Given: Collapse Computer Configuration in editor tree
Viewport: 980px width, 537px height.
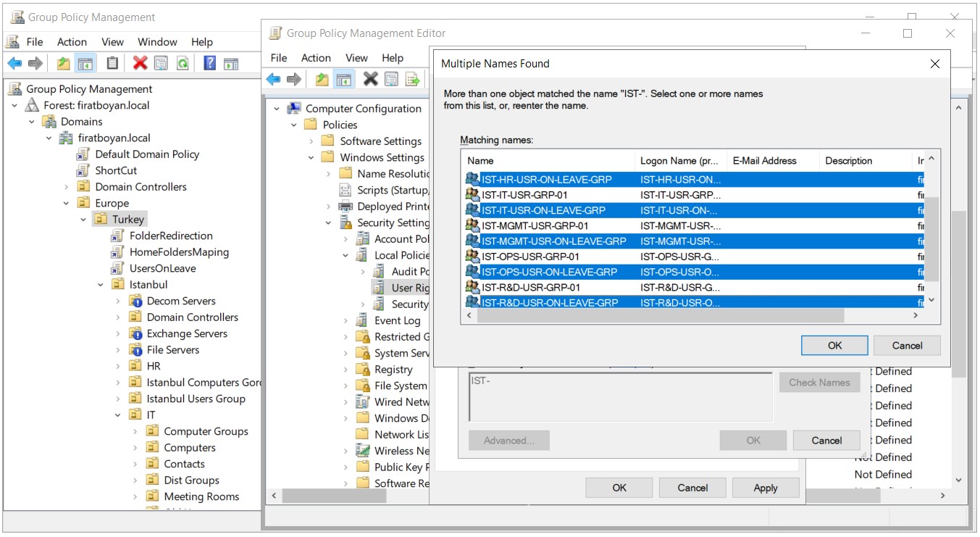Looking at the screenshot, I should coord(277,109).
